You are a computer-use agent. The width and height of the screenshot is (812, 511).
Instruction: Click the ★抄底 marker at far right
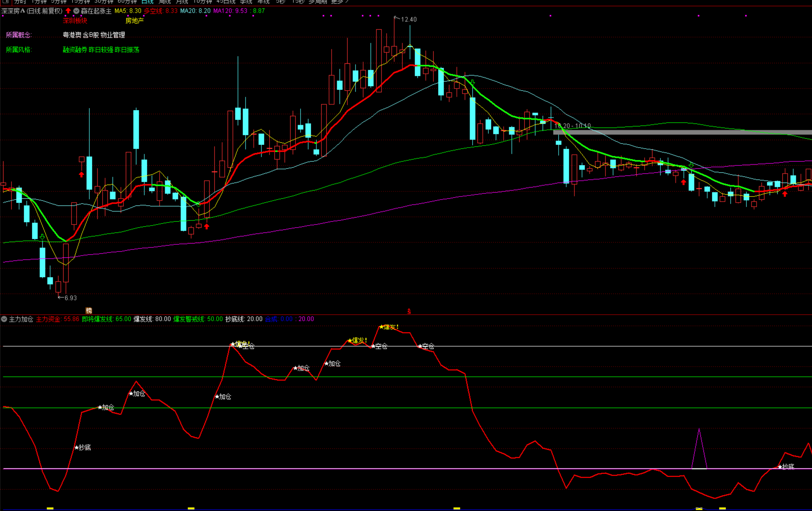[x=786, y=467]
